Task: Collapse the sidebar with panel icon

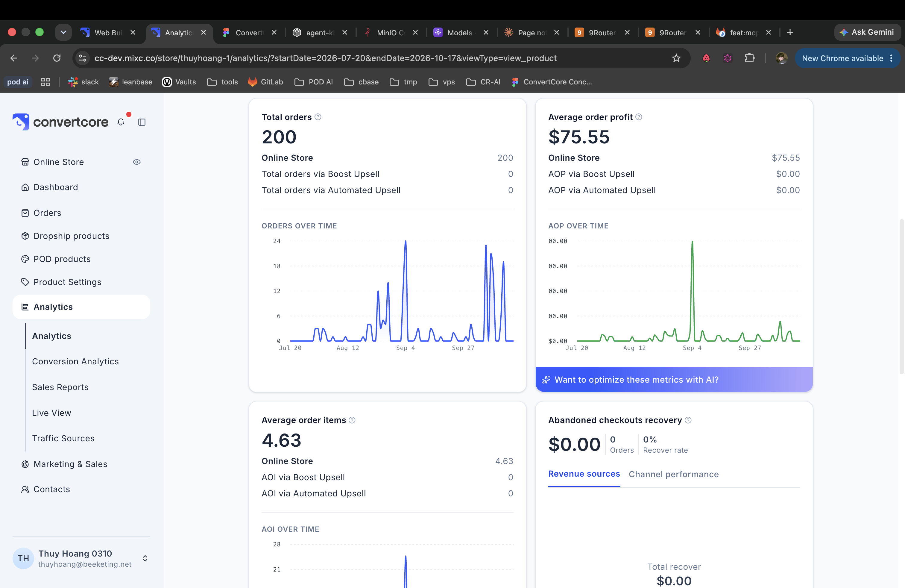Action: 142,122
